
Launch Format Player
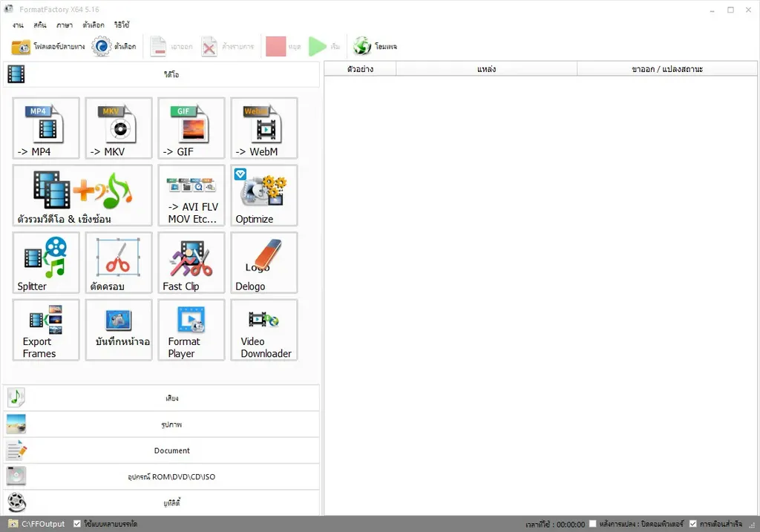click(191, 330)
